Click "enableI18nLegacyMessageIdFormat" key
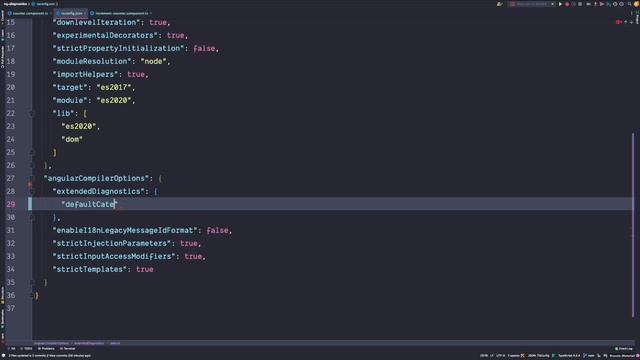 click(x=125, y=231)
